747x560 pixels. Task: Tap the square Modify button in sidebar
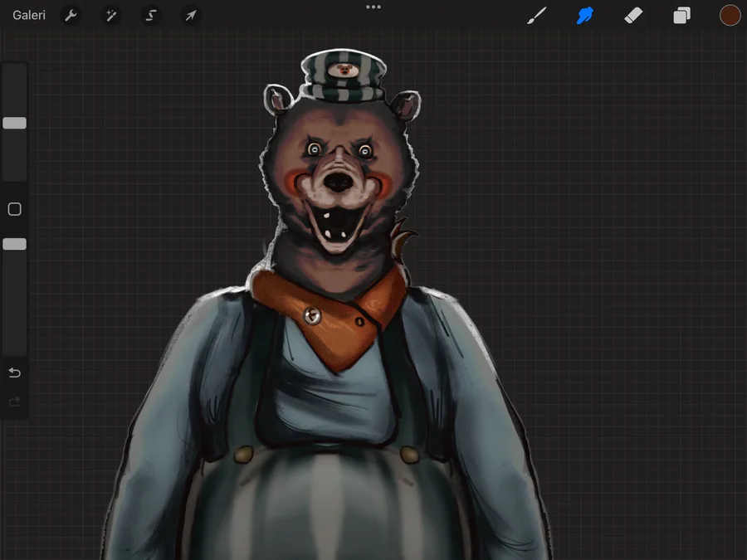tap(15, 209)
